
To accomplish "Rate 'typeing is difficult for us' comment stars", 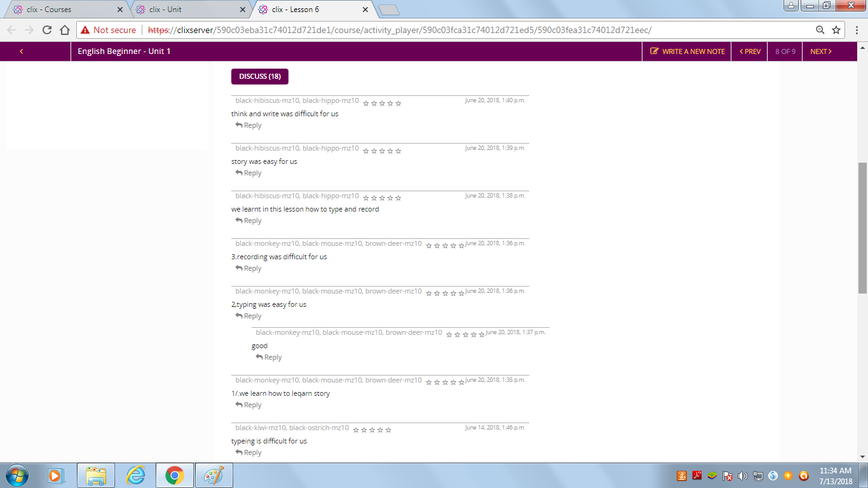I will [372, 430].
